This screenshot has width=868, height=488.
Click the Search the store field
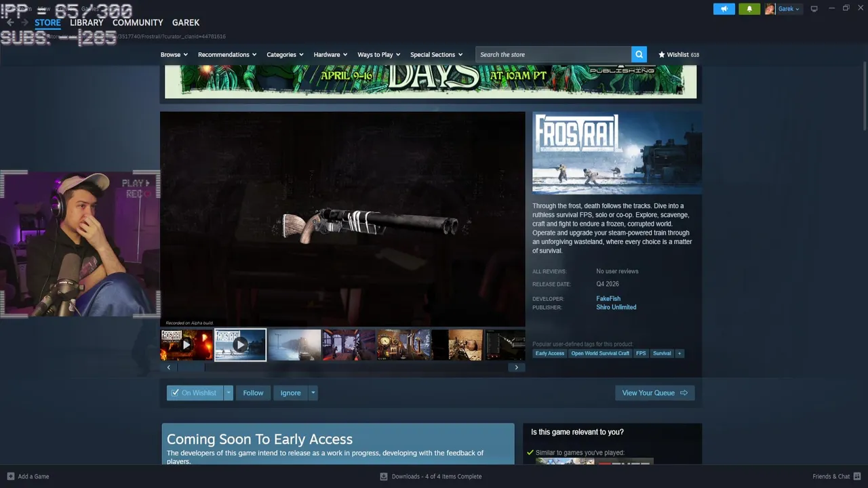(553, 54)
